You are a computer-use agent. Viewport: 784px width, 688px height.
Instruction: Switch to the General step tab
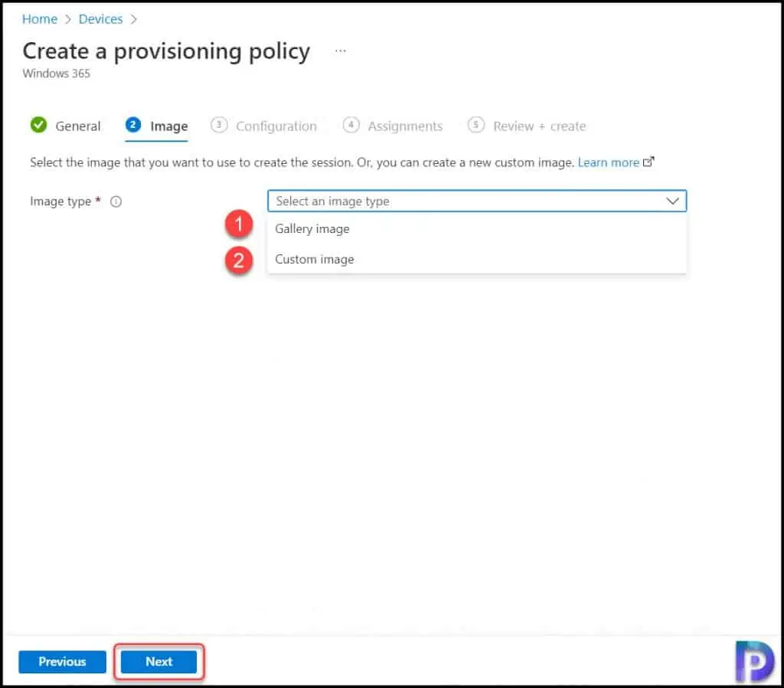click(x=66, y=126)
